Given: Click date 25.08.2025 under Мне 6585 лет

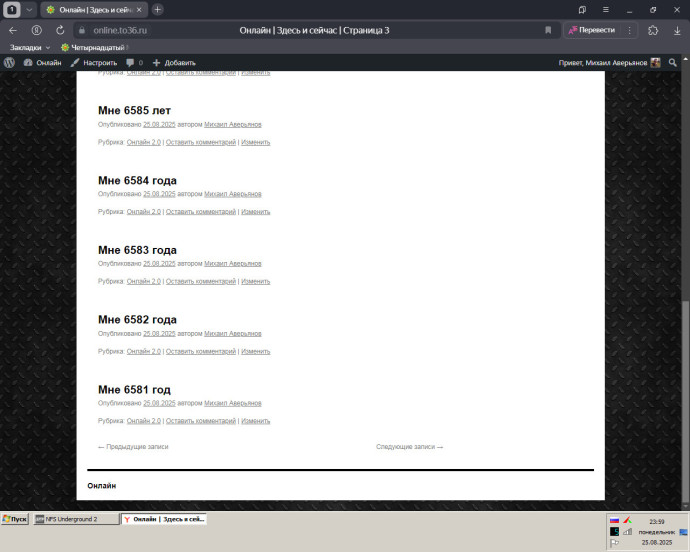Looking at the screenshot, I should (x=159, y=125).
